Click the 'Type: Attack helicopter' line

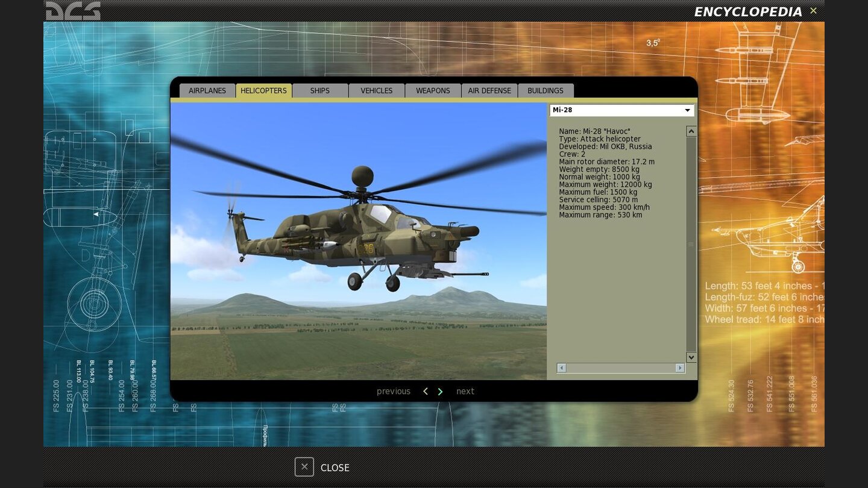(600, 139)
